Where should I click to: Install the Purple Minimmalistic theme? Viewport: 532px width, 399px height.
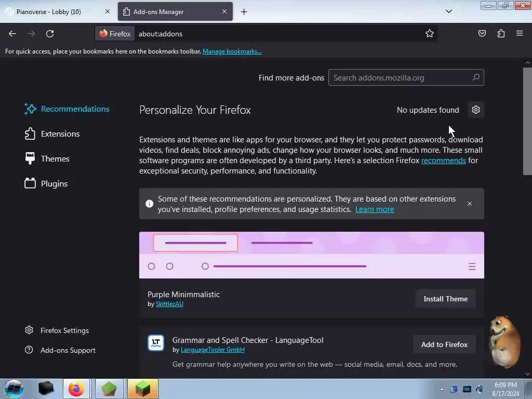click(x=445, y=299)
